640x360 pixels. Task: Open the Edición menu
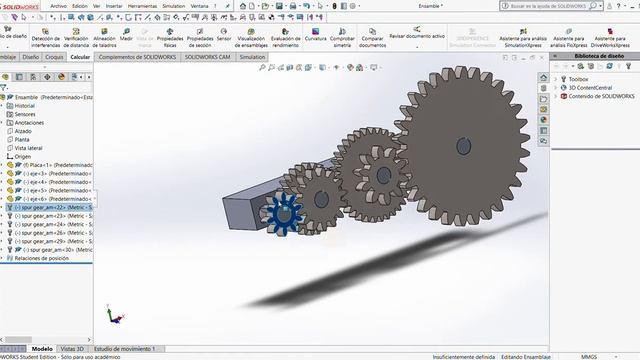coord(80,6)
